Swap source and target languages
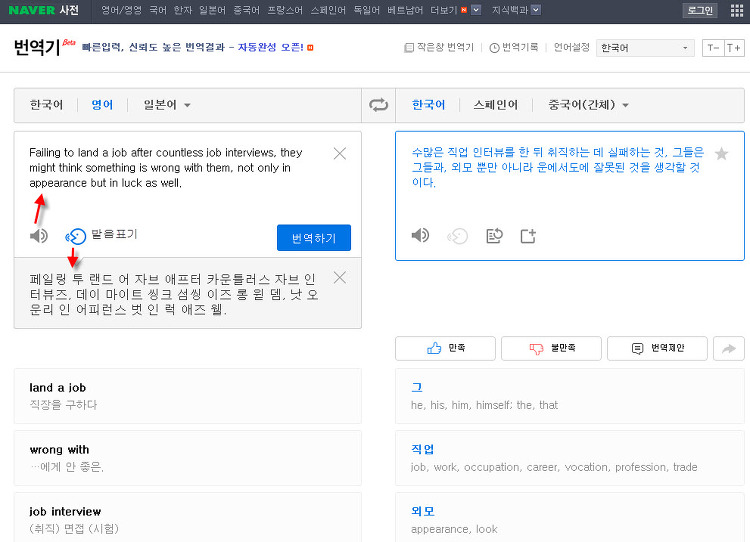Viewport: 750px width, 542px height. point(378,105)
